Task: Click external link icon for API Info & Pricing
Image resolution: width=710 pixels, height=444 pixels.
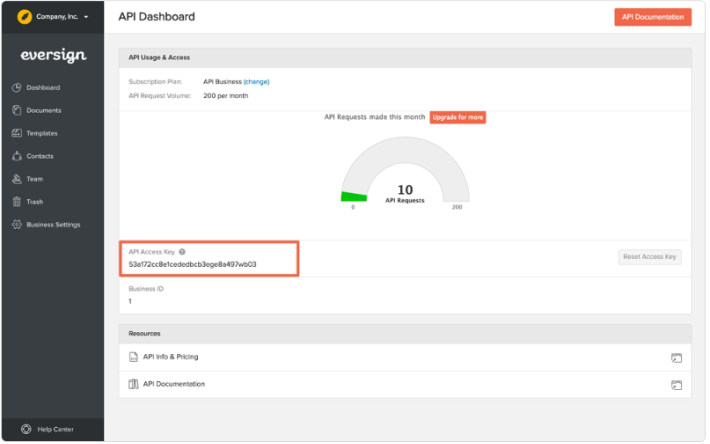Action: (x=676, y=358)
